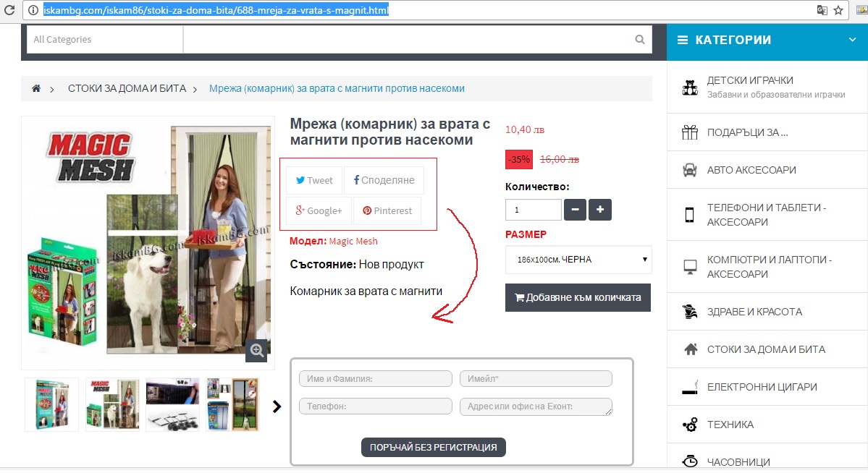Reload the page with the browser refresh icon
The image size is (868, 473).
pyautogui.click(x=9, y=10)
